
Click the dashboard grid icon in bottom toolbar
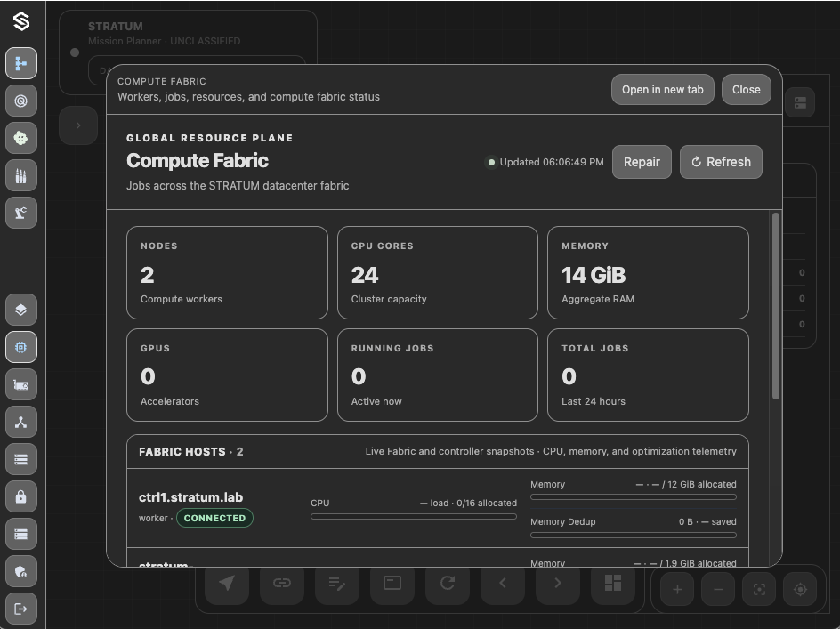613,584
